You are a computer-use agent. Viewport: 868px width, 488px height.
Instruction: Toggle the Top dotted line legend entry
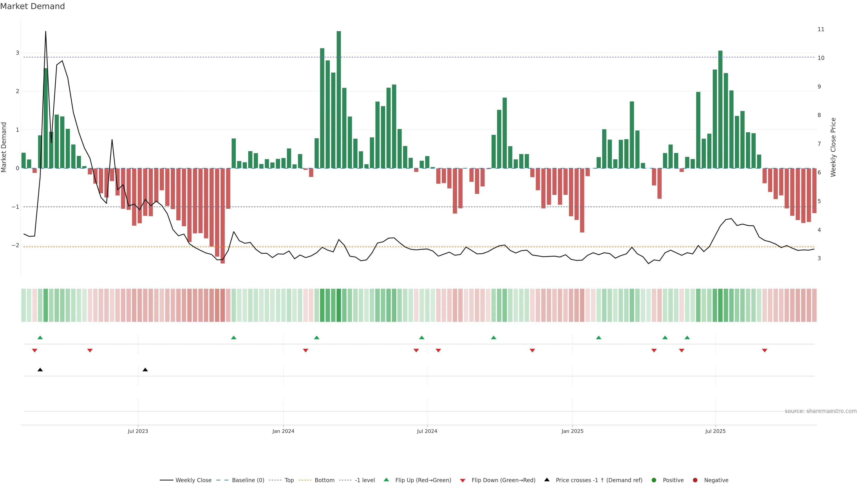[289, 480]
